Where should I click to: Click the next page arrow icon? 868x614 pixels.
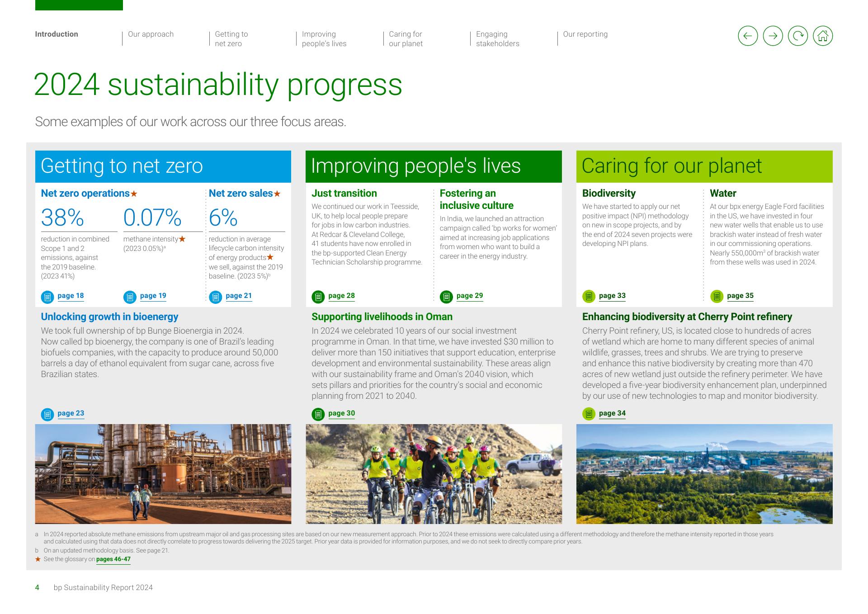click(x=773, y=36)
